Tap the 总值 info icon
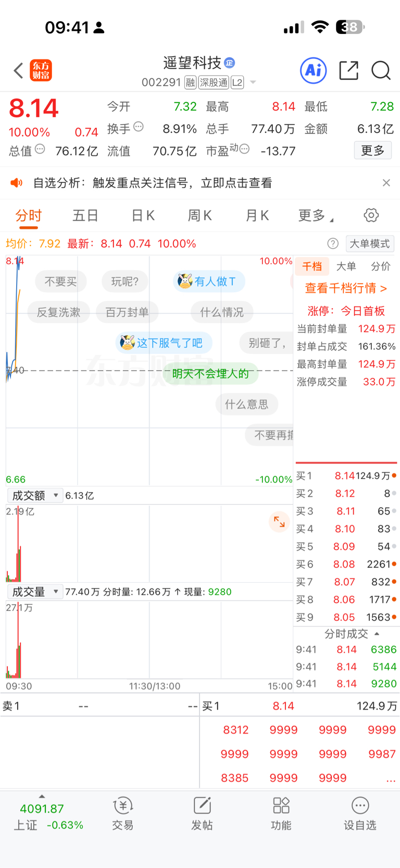The image size is (400, 868). (x=40, y=149)
